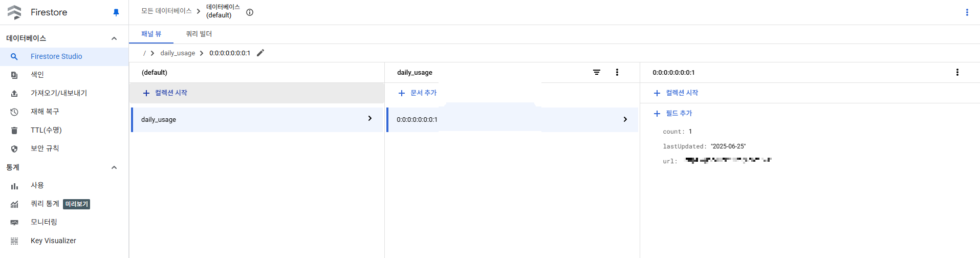Image resolution: width=980 pixels, height=258 pixels.
Task: Click the (default) panel header
Action: coord(155,73)
